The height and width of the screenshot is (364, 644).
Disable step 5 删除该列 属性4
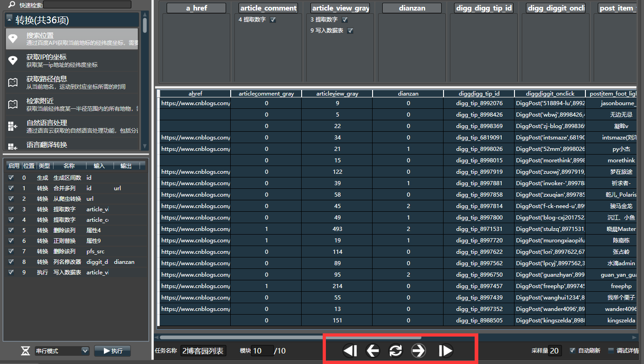pos(11,230)
